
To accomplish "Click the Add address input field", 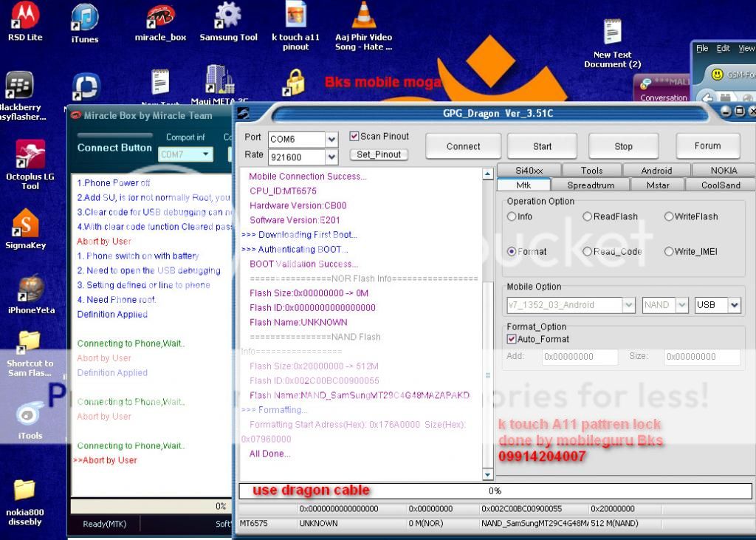I will pyautogui.click(x=580, y=357).
